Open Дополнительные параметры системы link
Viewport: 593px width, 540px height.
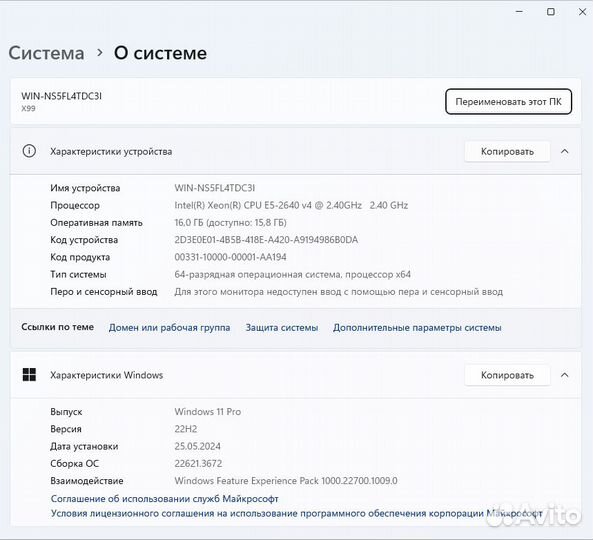point(417,327)
